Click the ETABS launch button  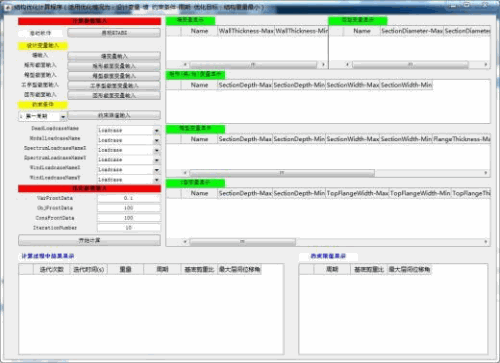pyautogui.click(x=114, y=33)
